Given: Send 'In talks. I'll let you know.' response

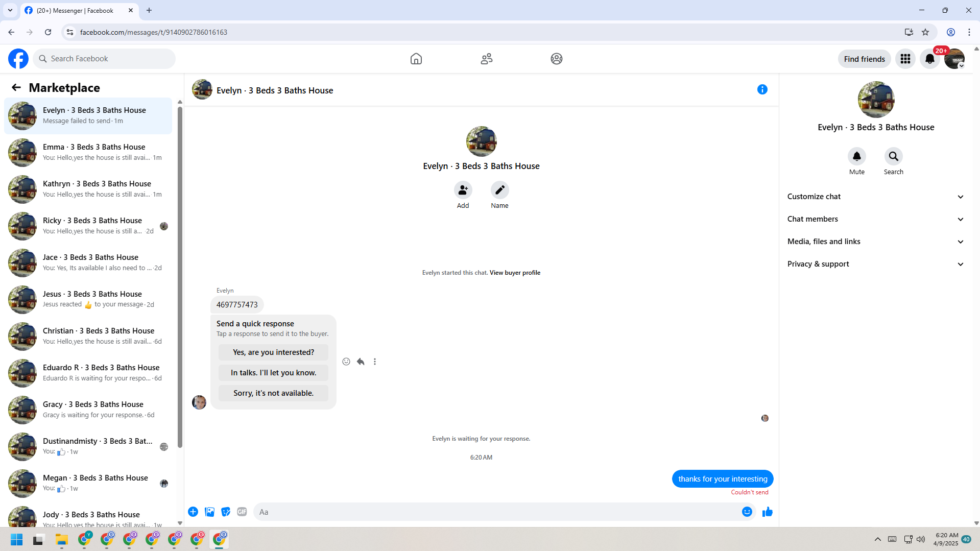Looking at the screenshot, I should point(274,373).
